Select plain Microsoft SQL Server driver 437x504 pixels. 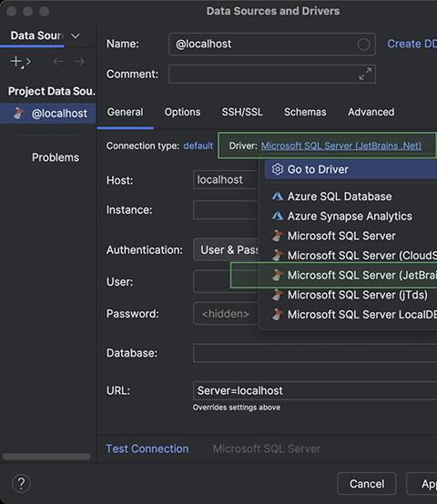[351, 236]
